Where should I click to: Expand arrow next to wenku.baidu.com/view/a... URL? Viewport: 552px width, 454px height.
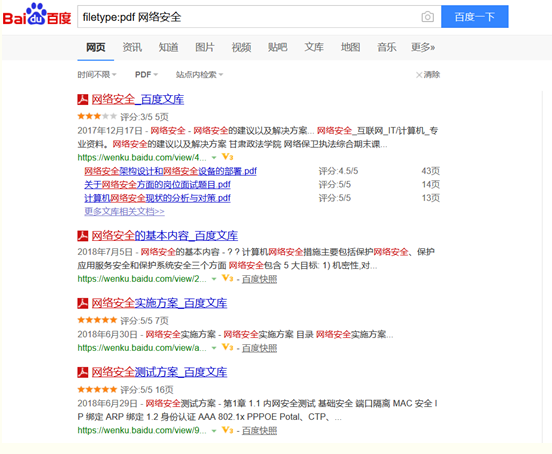click(x=214, y=348)
